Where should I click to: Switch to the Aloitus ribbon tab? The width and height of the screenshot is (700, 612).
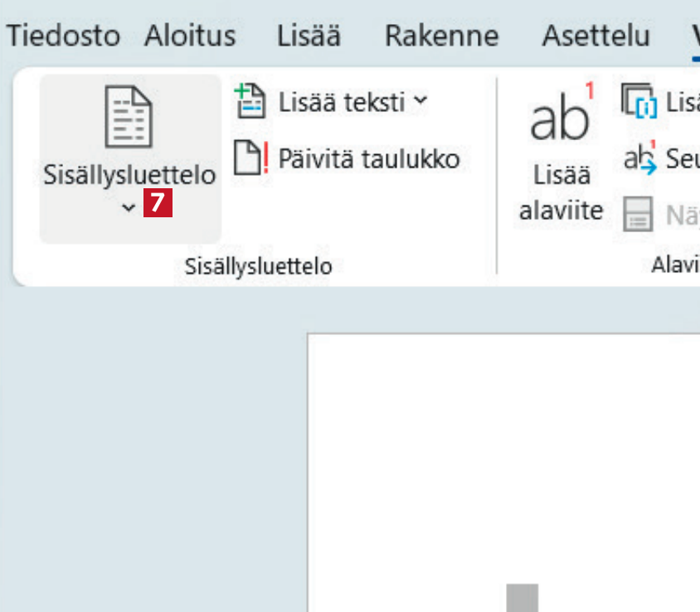[x=190, y=36]
